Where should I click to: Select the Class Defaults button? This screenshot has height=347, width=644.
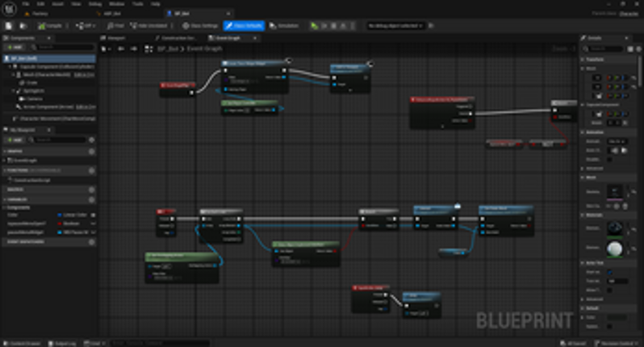(x=245, y=26)
